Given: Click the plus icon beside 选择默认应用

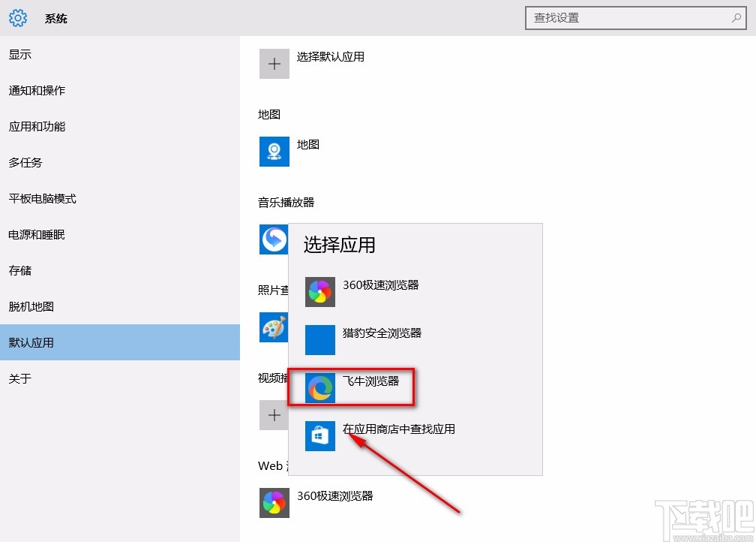Looking at the screenshot, I should (274, 64).
